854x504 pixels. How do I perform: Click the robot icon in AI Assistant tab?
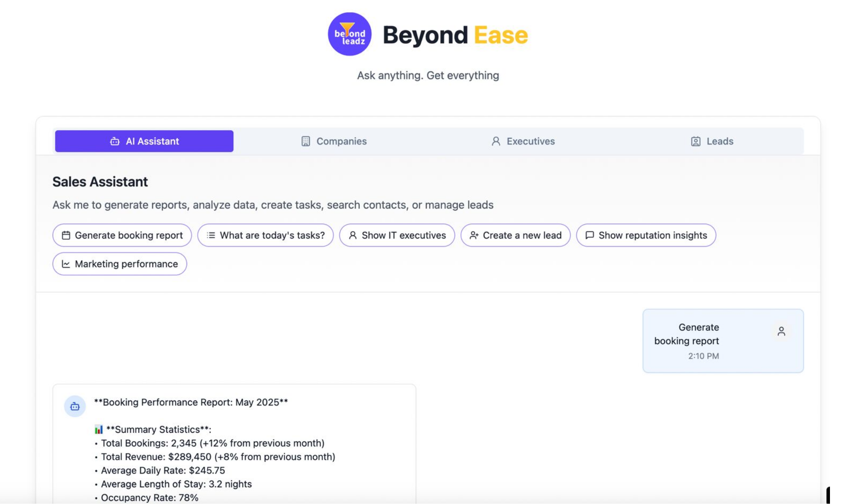click(x=115, y=142)
